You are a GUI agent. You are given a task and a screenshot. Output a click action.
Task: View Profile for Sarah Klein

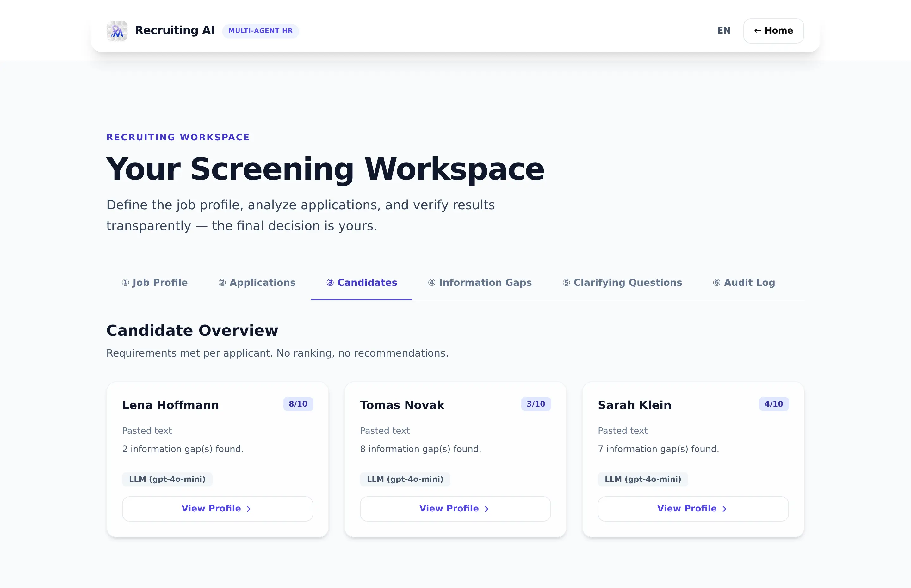tap(693, 509)
